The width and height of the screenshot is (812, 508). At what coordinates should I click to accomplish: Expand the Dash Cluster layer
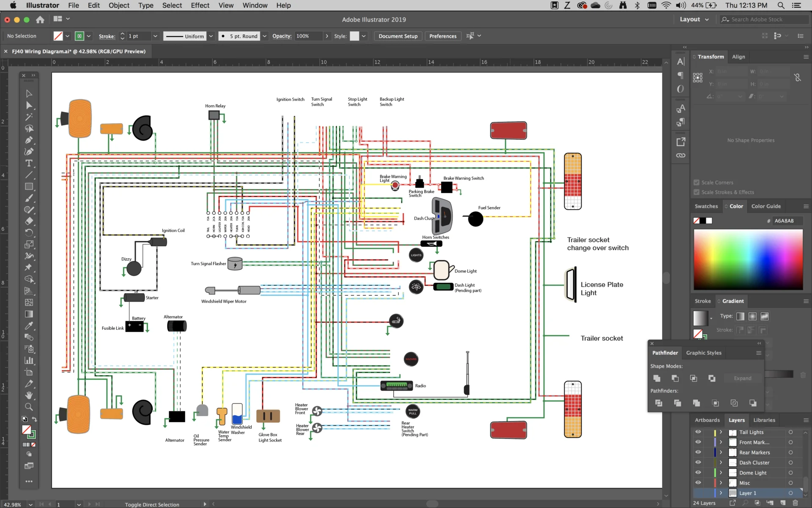coord(721,462)
